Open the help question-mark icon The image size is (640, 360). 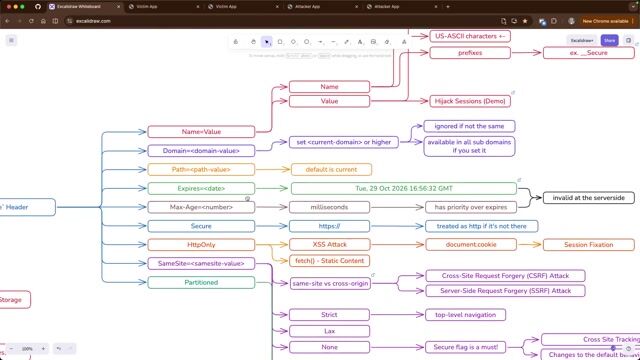(x=628, y=349)
